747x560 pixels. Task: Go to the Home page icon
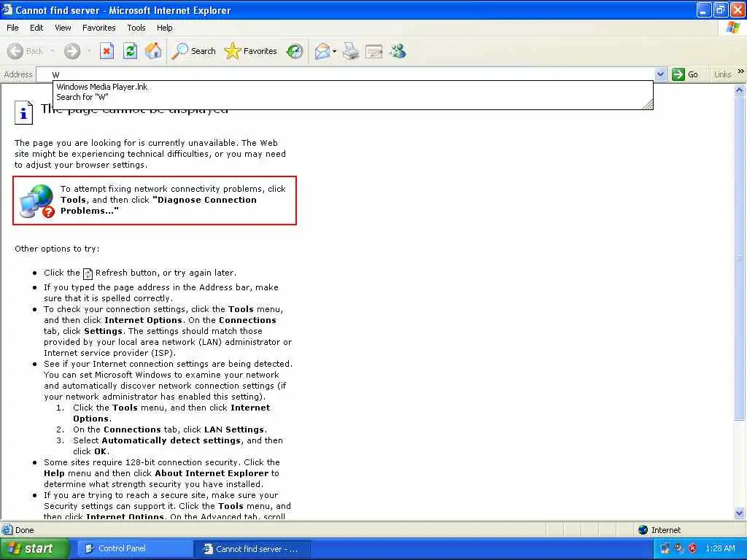(153, 51)
